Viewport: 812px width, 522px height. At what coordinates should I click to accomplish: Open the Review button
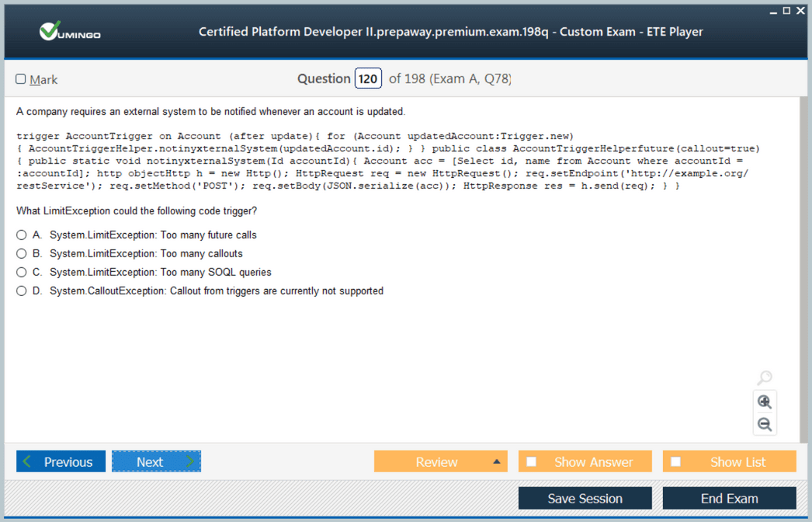coord(441,461)
